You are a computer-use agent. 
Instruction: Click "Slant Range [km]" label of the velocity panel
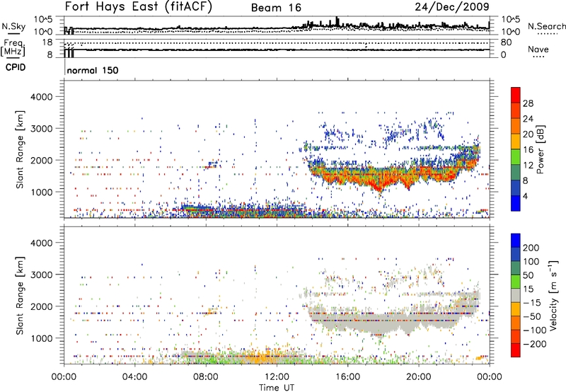(x=20, y=296)
